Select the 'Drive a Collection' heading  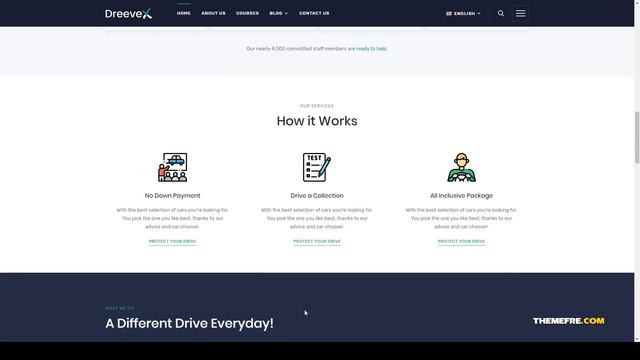(x=317, y=196)
